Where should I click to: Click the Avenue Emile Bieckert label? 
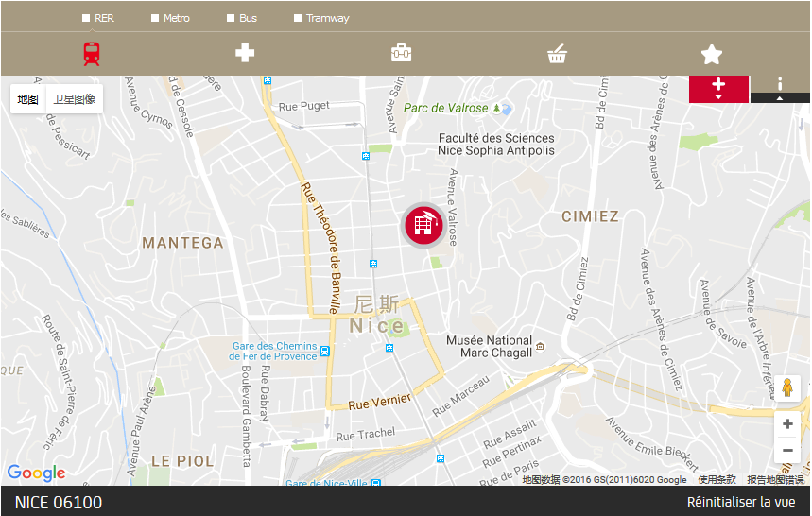tap(652, 444)
